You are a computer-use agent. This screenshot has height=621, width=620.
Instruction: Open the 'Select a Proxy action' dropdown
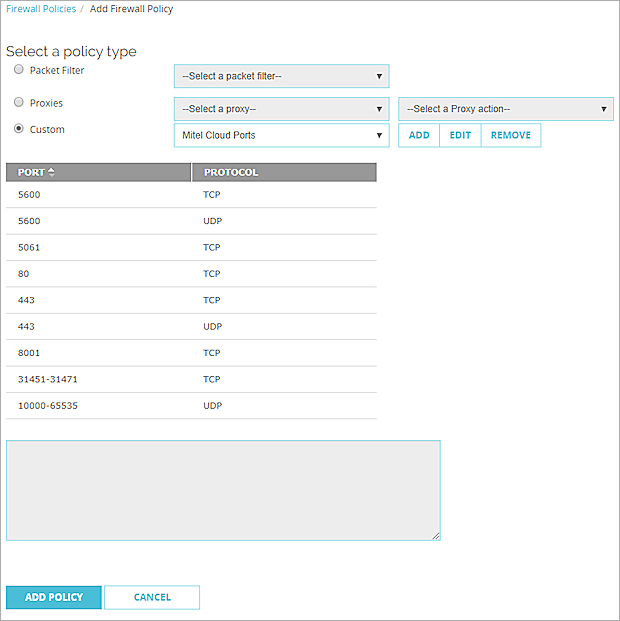click(x=506, y=109)
